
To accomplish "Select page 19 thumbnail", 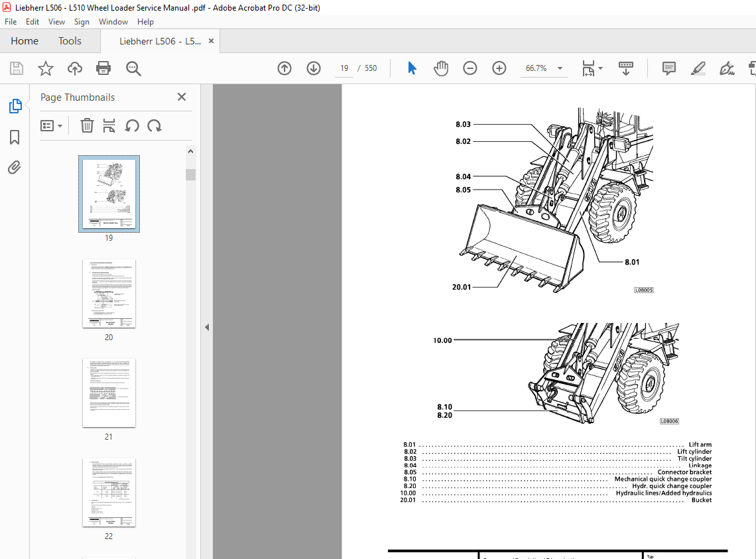I will click(109, 194).
